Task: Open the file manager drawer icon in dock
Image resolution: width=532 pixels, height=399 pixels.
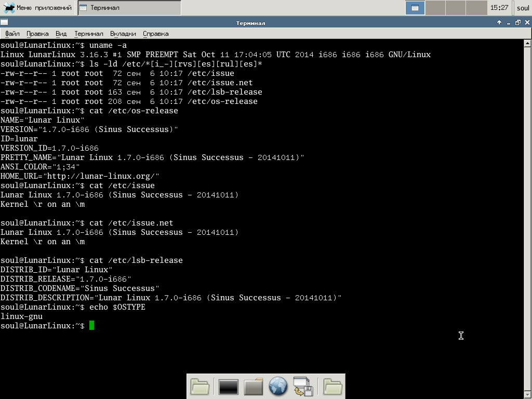Action: click(x=254, y=387)
